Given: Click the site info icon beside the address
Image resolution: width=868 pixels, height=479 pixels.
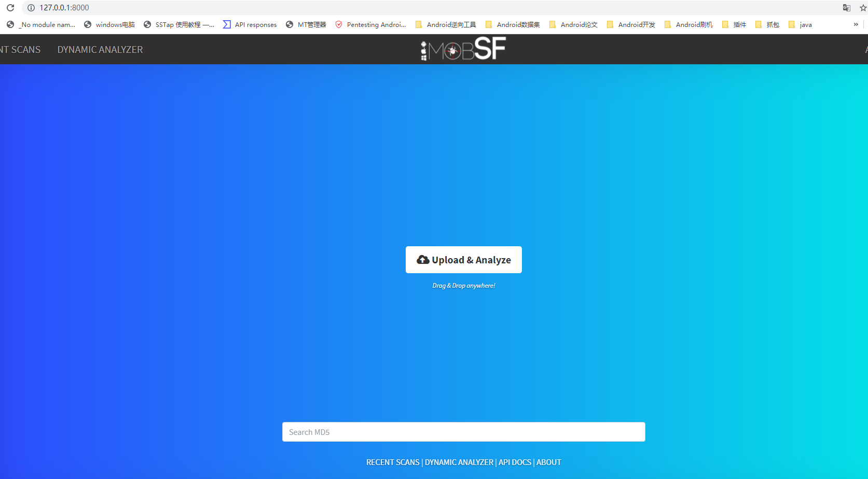Looking at the screenshot, I should click(31, 8).
